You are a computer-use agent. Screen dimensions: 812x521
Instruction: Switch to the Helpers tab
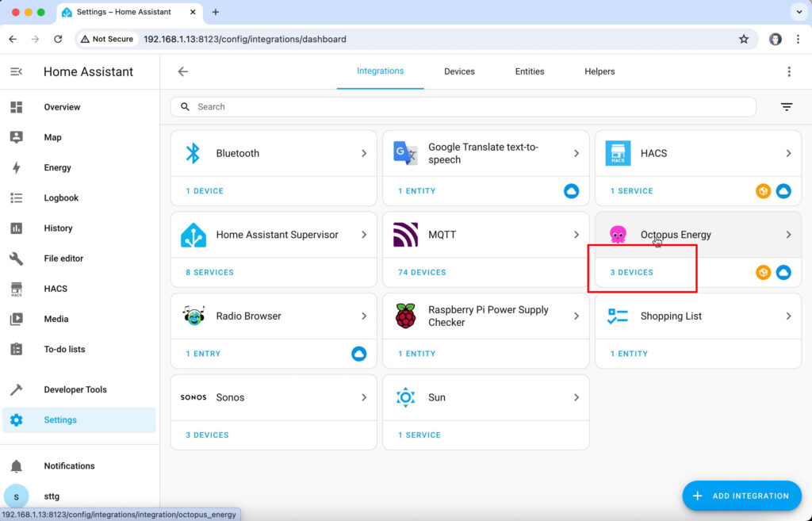(x=599, y=71)
